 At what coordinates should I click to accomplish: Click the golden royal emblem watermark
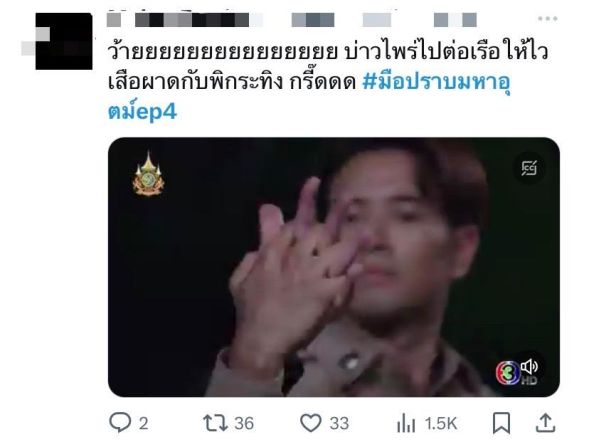coord(148,174)
